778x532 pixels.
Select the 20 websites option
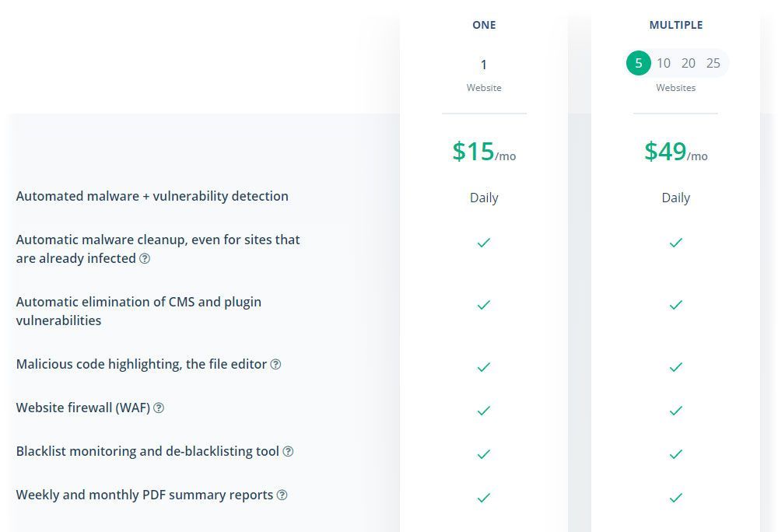[689, 64]
